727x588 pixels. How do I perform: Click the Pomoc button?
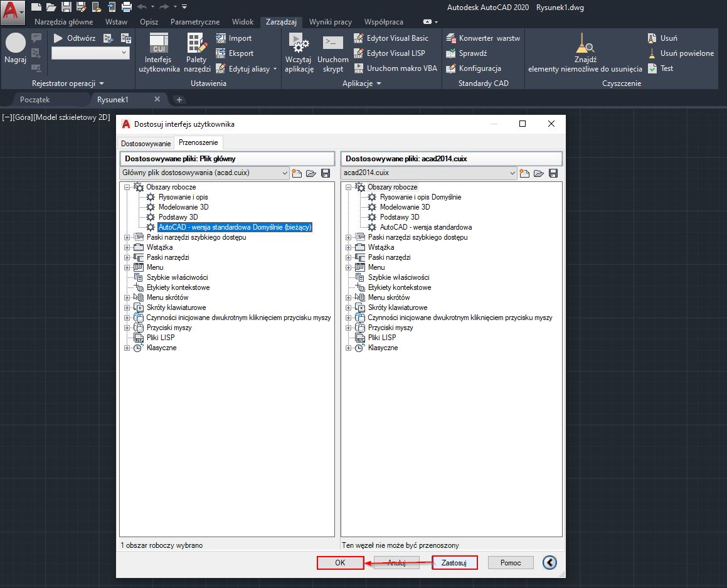coord(511,562)
